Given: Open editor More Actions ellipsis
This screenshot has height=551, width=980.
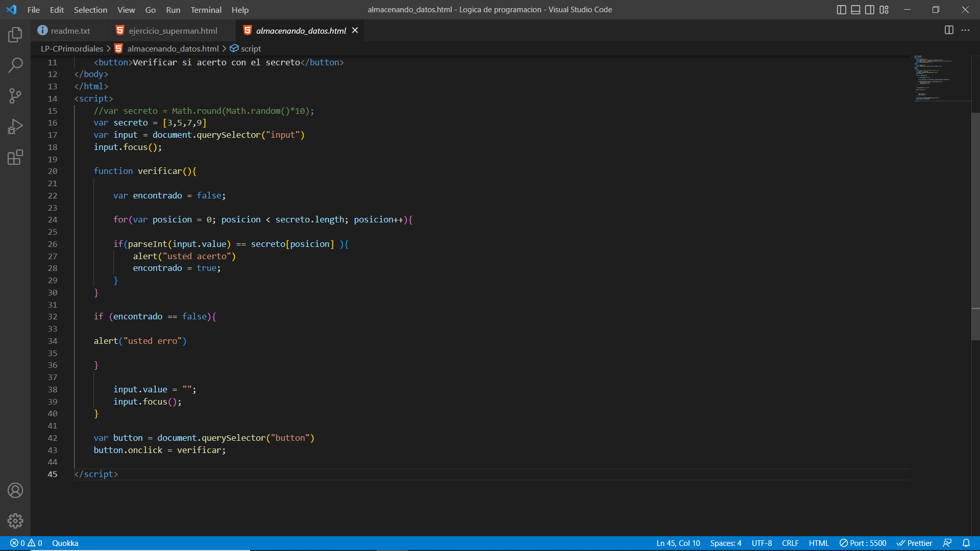Looking at the screenshot, I should pyautogui.click(x=965, y=30).
